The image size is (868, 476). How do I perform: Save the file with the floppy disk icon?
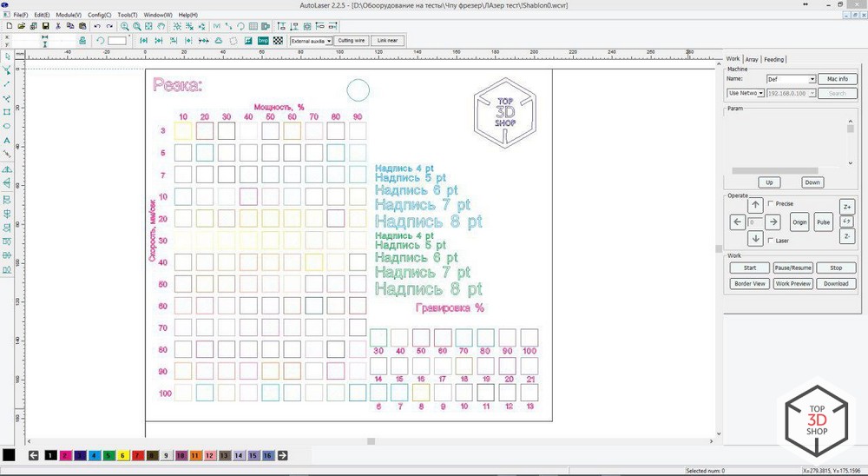[x=45, y=26]
